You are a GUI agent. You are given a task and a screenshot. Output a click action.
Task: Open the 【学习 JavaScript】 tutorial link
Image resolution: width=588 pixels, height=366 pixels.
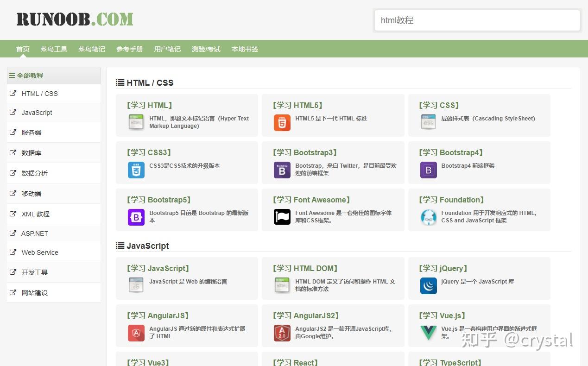(158, 268)
